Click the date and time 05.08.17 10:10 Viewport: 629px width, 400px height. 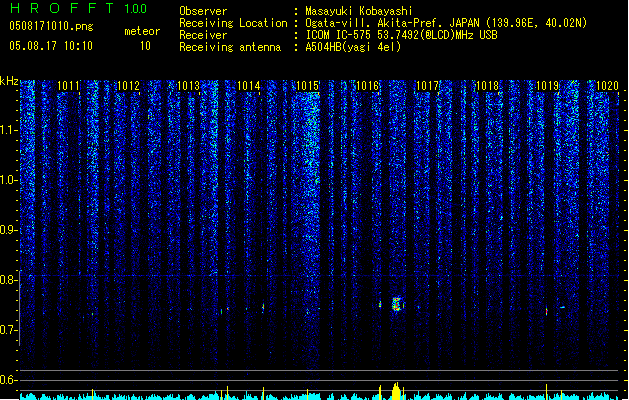[x=51, y=46]
